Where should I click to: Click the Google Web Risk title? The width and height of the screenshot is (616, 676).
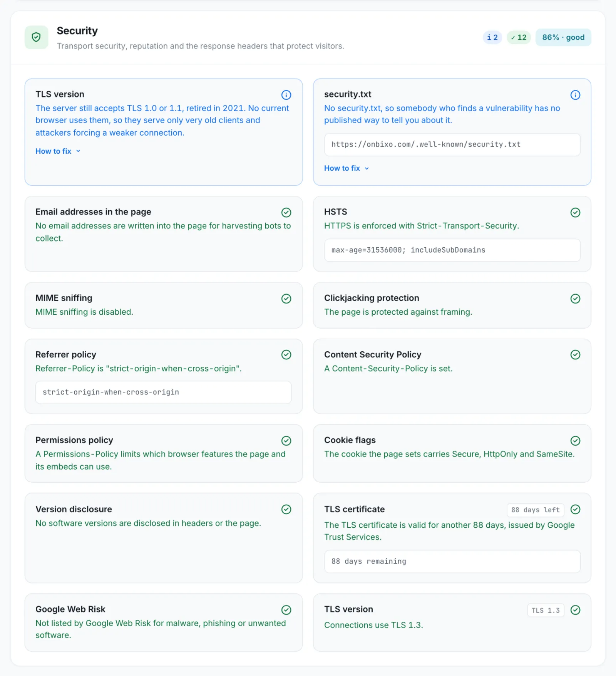pos(70,609)
